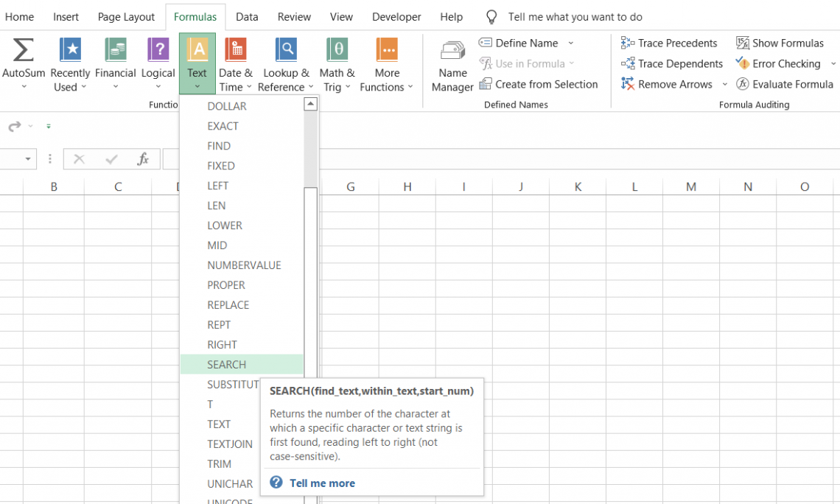Switch to the Data ribbon tab
Screen dimensions: 840x504
pos(247,16)
